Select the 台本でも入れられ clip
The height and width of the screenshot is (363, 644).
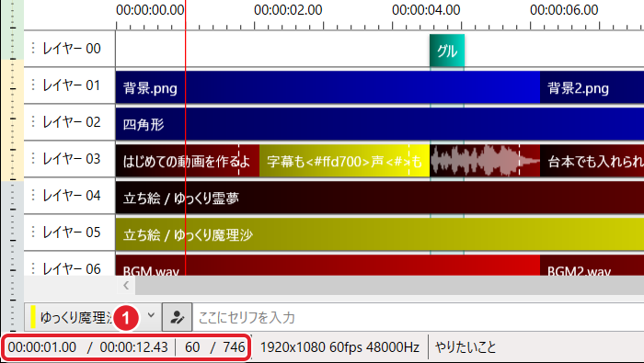(592, 161)
